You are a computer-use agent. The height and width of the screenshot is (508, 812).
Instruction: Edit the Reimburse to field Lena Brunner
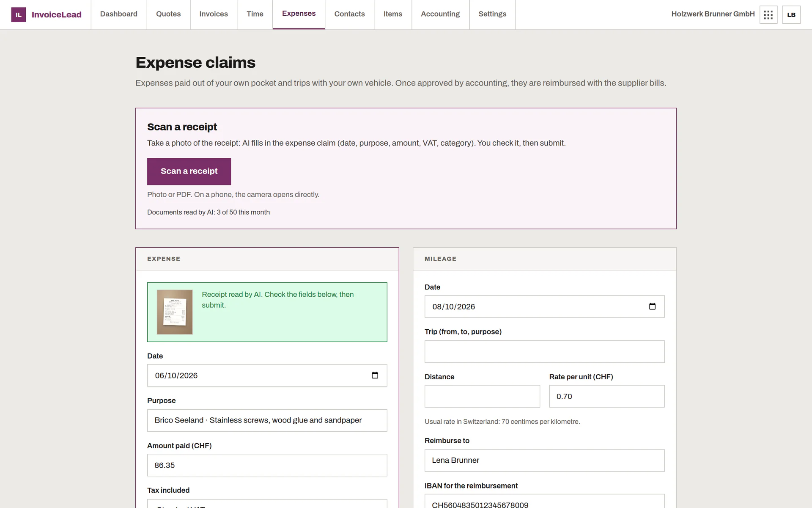coord(544,461)
